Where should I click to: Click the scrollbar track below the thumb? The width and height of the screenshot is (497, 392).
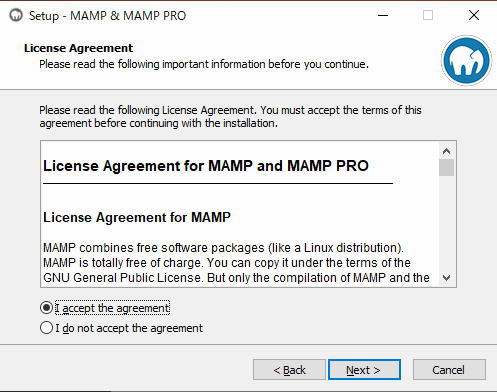click(446, 223)
